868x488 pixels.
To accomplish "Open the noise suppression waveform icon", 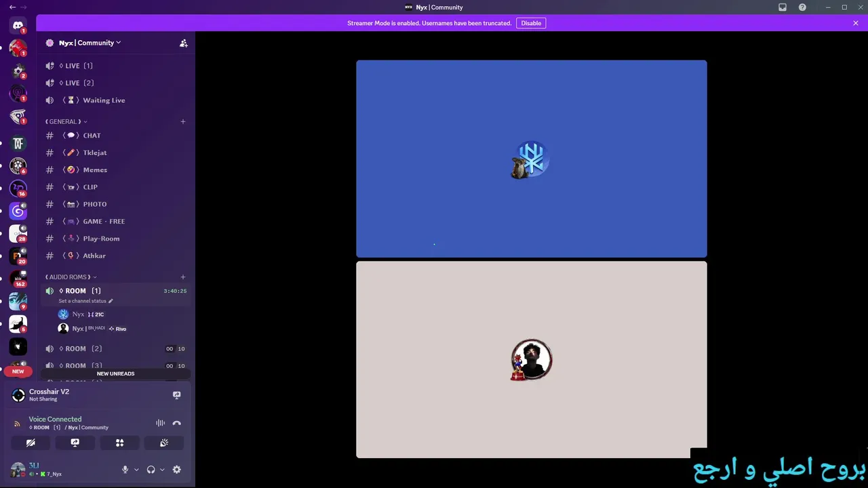I will point(161,423).
